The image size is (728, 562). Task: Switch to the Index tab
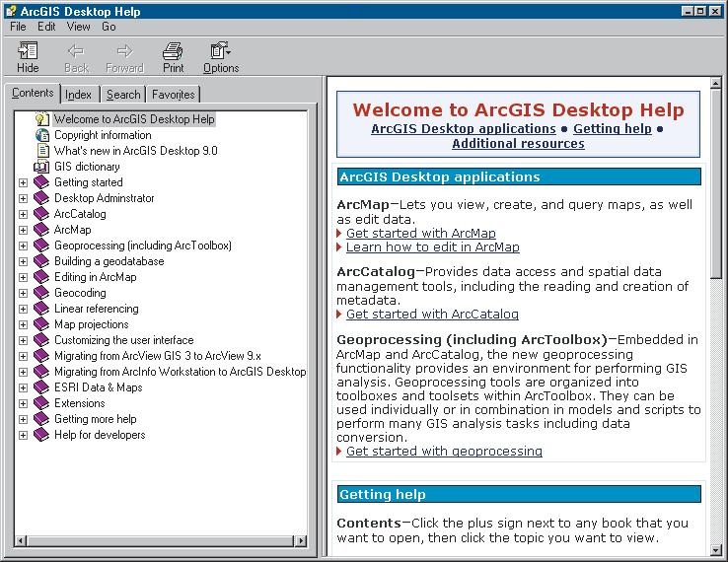pos(79,95)
